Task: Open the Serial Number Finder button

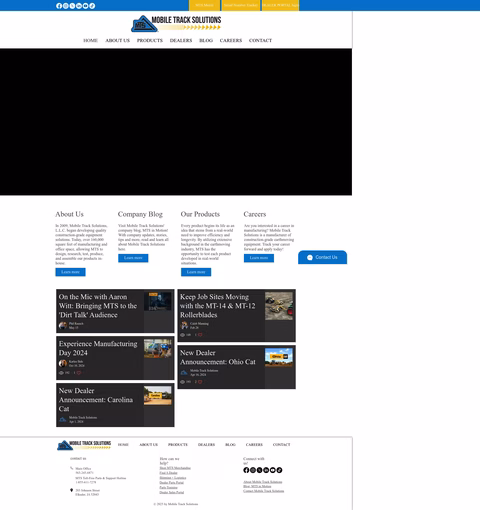Action: click(x=241, y=5)
